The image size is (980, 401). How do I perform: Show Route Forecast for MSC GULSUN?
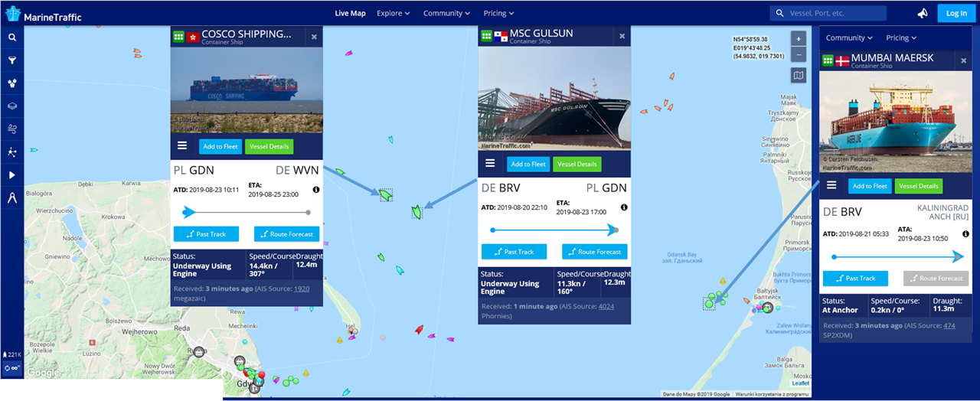click(x=594, y=252)
